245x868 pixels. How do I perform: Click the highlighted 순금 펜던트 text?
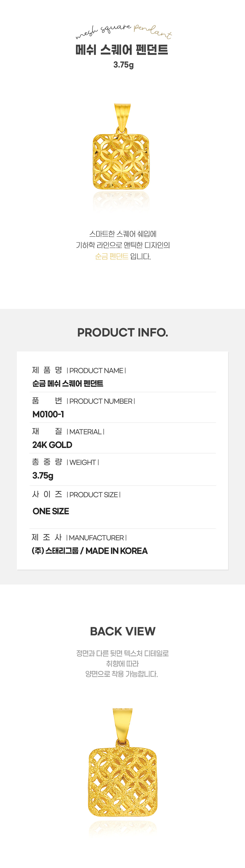(x=112, y=257)
